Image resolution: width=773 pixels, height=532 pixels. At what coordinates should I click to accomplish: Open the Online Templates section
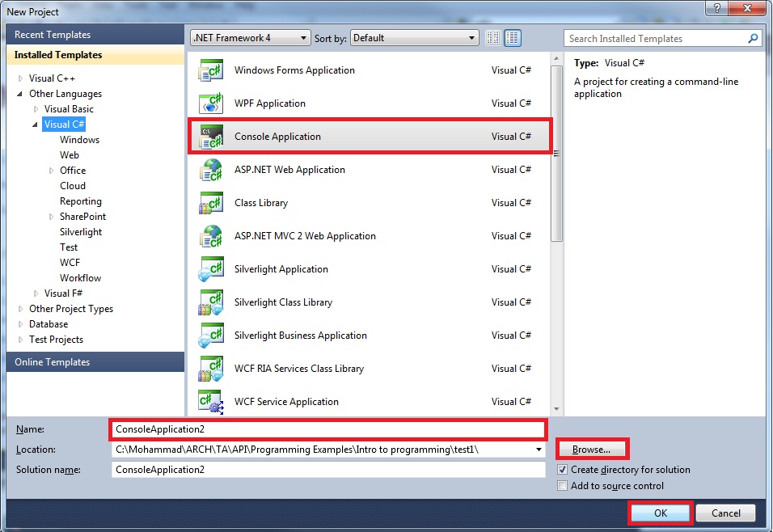[95, 362]
